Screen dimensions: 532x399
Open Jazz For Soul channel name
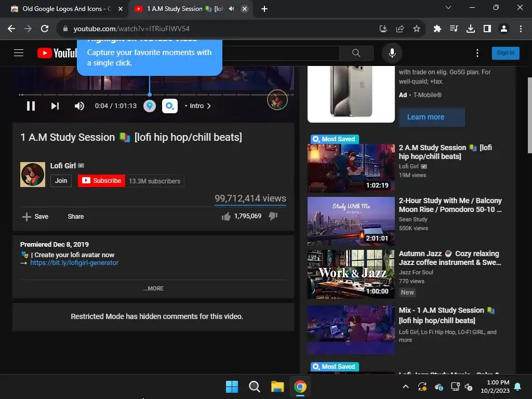(416, 272)
